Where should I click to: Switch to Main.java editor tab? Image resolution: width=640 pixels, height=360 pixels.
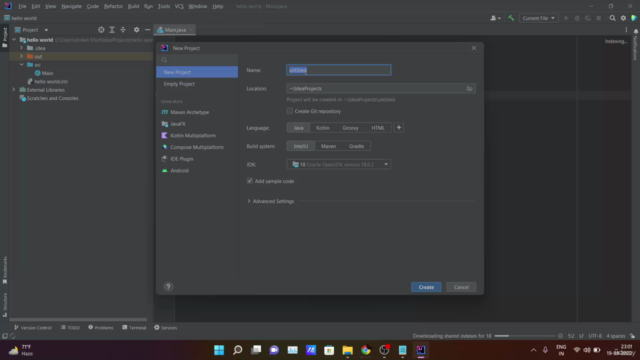(175, 30)
